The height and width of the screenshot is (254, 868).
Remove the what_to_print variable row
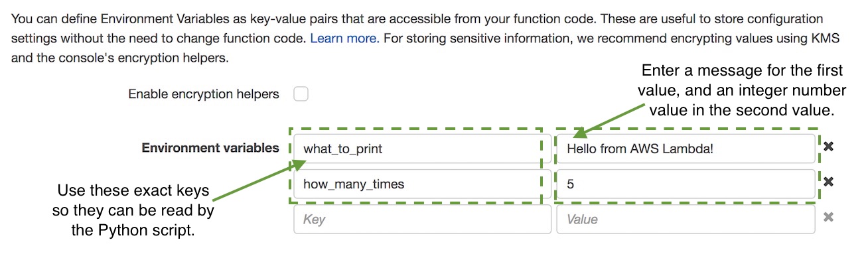(828, 147)
